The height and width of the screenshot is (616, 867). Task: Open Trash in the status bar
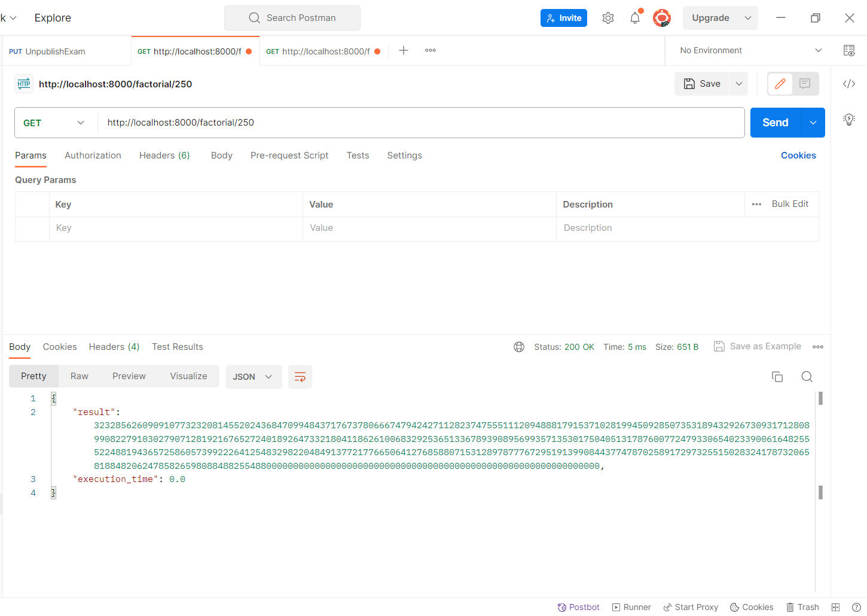tap(802, 607)
